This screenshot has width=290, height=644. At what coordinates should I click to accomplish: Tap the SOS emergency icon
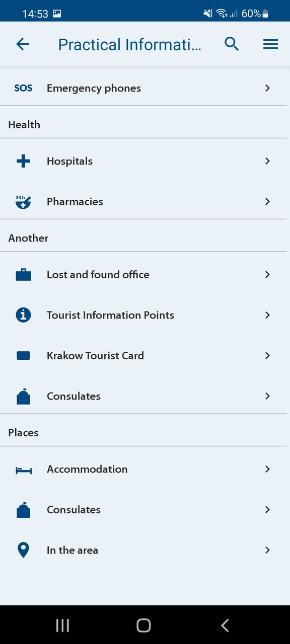(23, 88)
